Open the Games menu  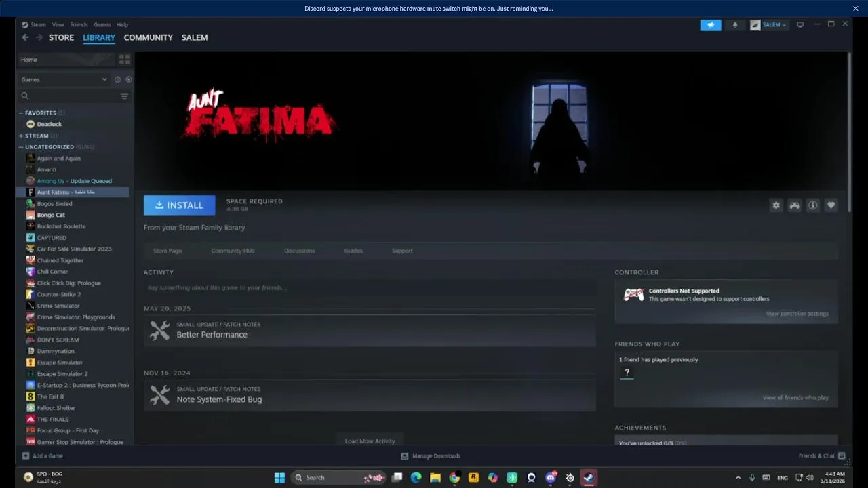point(102,25)
